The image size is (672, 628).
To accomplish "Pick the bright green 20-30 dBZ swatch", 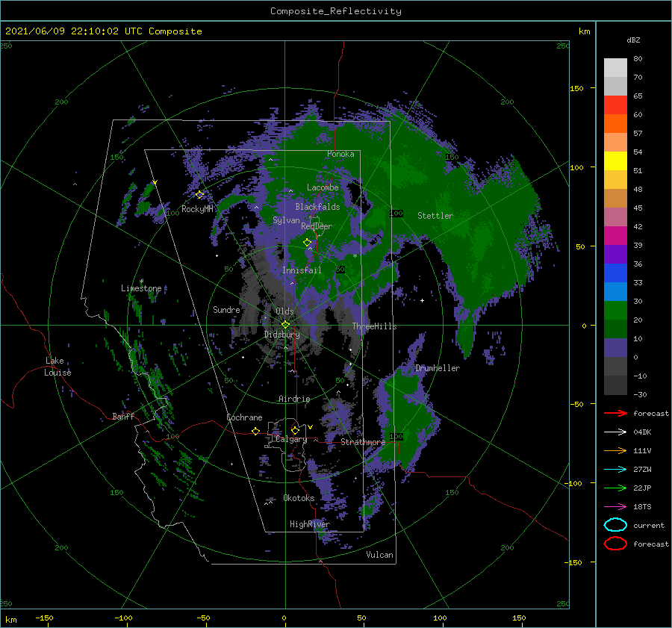I will 615,311.
